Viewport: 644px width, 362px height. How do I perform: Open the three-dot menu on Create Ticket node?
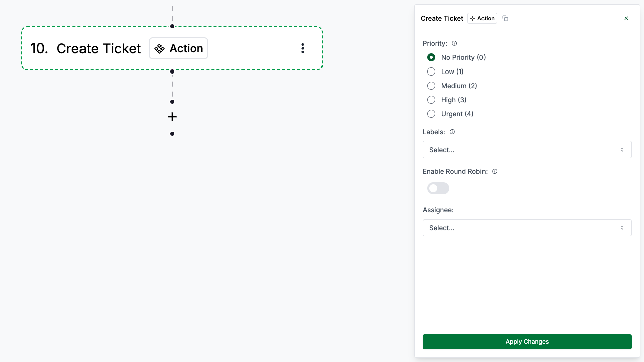tap(303, 48)
